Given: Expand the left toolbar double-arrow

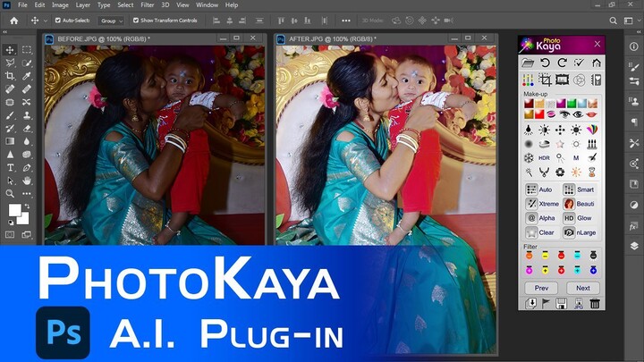Looking at the screenshot, I should [x=5, y=32].
